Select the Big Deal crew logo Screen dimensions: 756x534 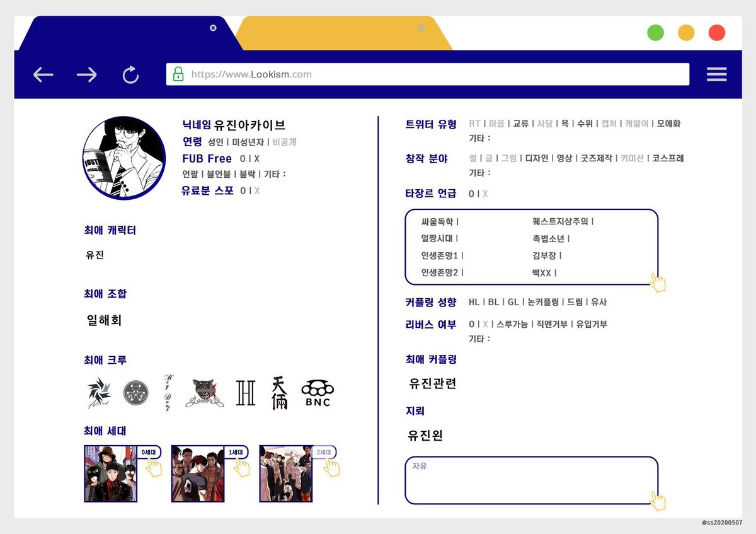(x=167, y=392)
